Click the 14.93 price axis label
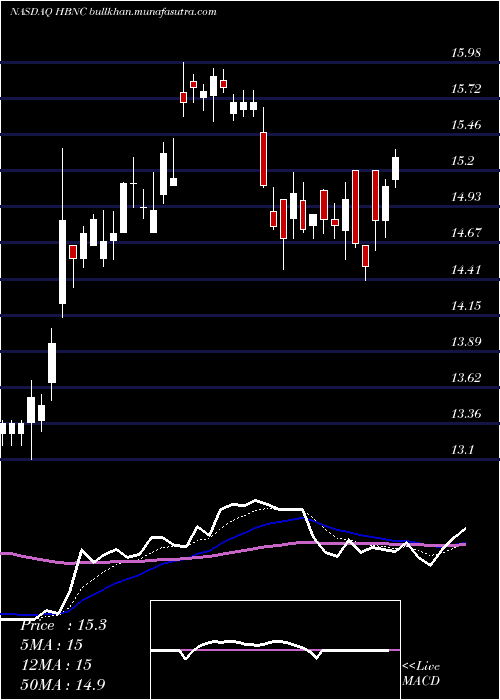500x700 pixels. [x=466, y=197]
